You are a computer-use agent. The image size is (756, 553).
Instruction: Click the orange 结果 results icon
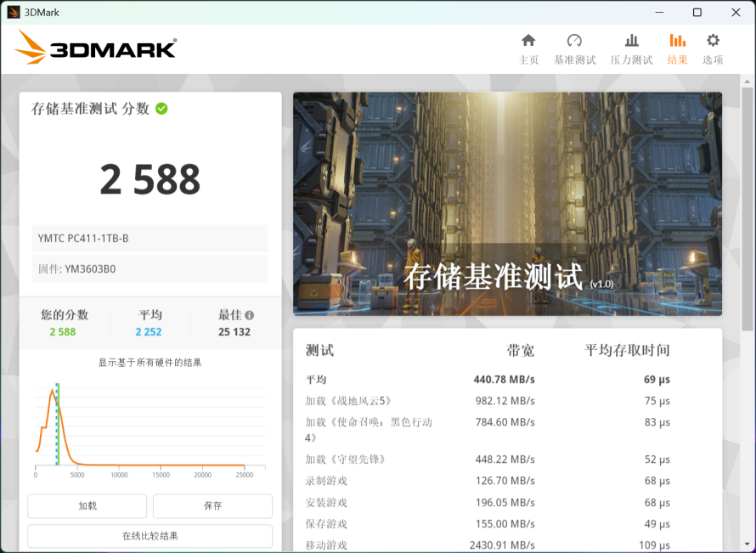tap(677, 48)
